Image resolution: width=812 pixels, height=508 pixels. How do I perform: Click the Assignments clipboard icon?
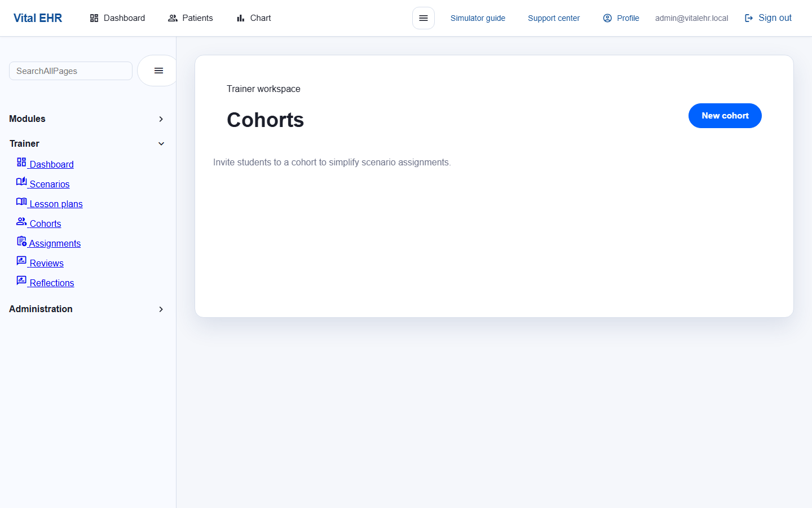[21, 242]
